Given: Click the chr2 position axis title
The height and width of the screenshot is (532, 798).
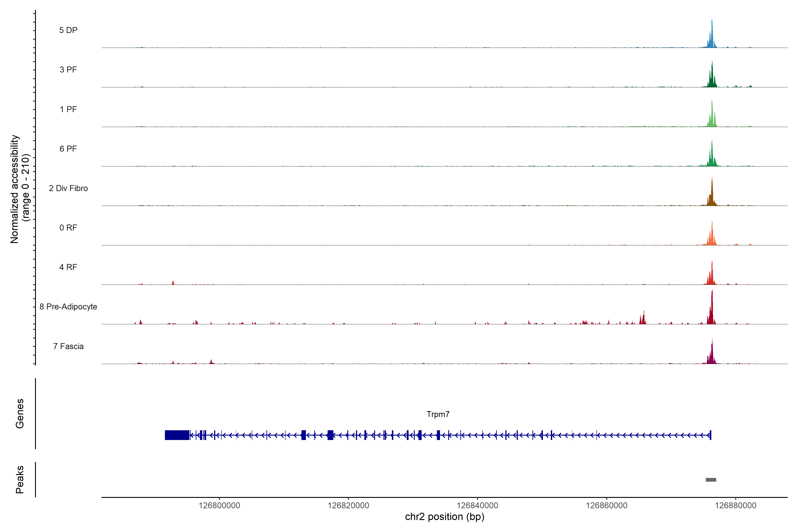Looking at the screenshot, I should 444,517.
